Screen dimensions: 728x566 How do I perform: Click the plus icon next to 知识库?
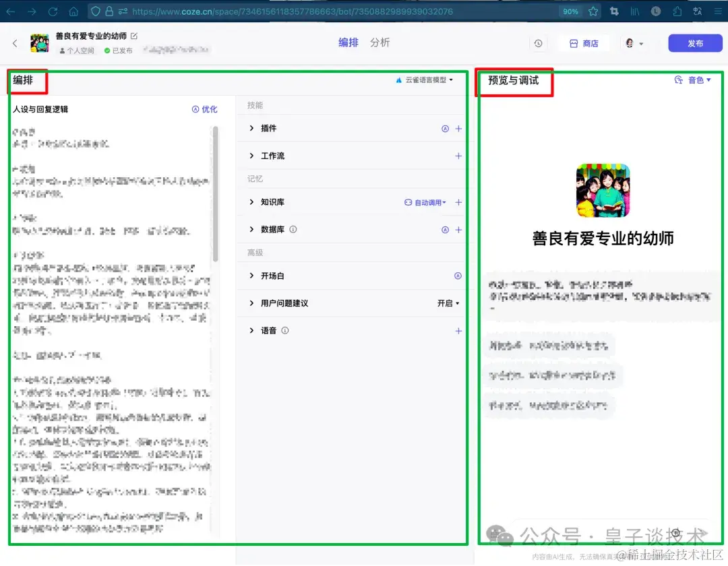(458, 202)
